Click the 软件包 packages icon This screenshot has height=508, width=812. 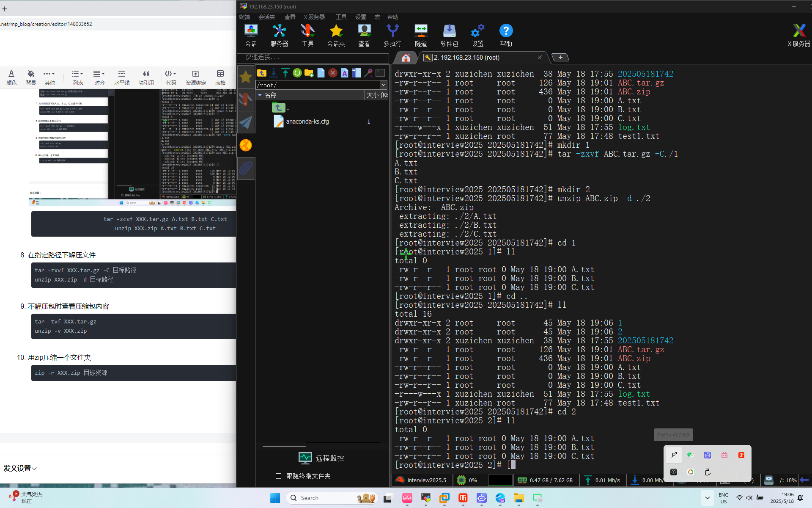[x=449, y=35]
